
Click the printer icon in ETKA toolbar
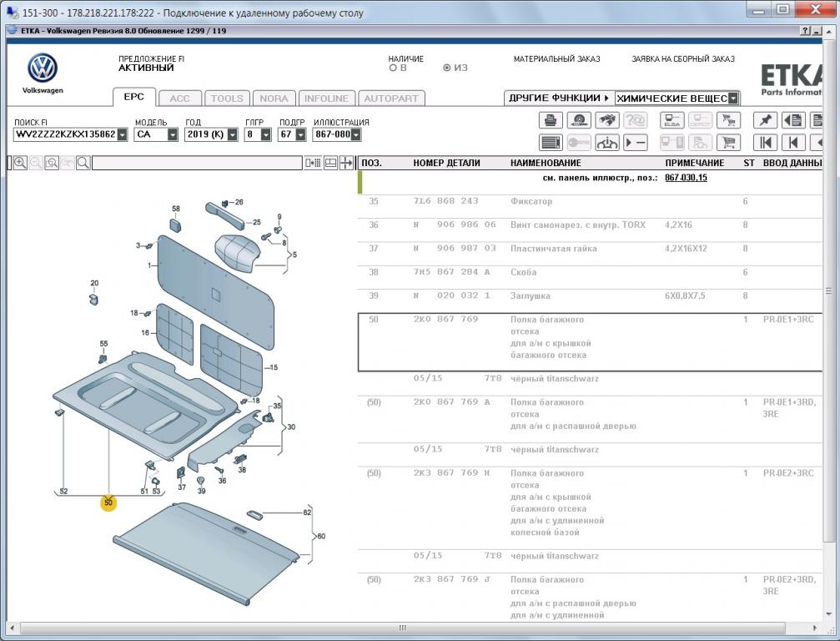[x=551, y=120]
